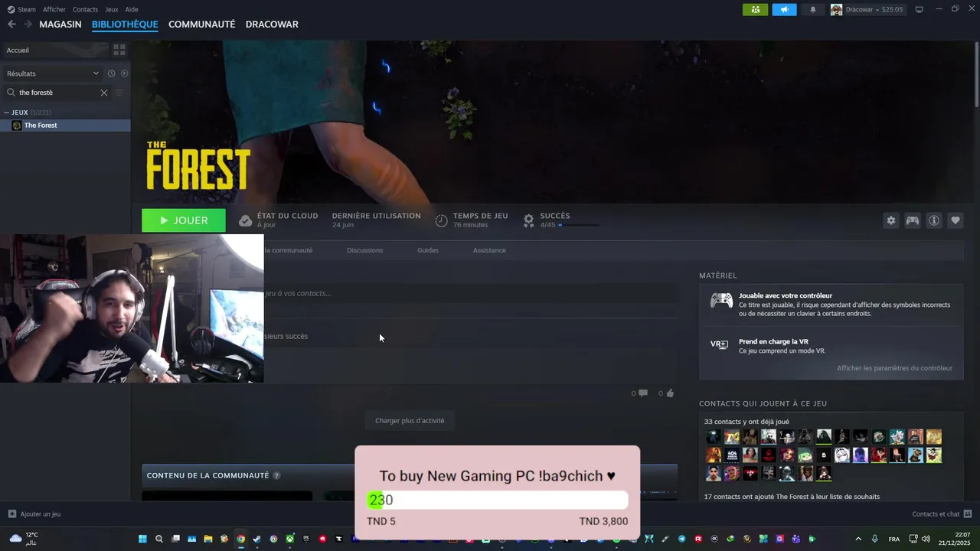Screen dimensions: 980x551
Task: Go forward with the right arrow
Action: (28, 24)
